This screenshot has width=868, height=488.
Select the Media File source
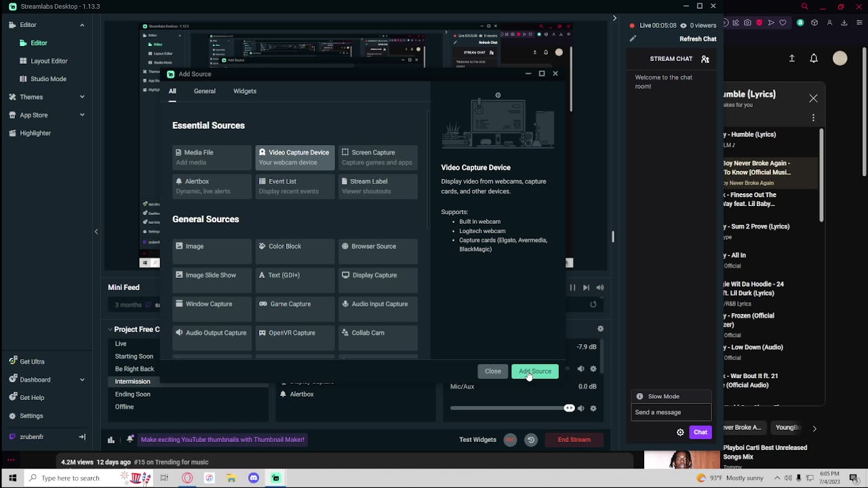pos(212,157)
